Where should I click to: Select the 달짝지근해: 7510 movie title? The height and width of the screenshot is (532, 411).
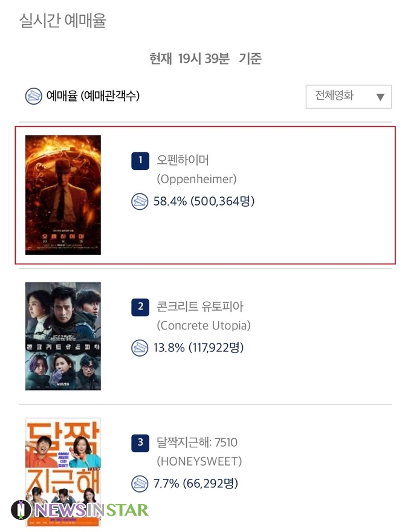click(196, 443)
